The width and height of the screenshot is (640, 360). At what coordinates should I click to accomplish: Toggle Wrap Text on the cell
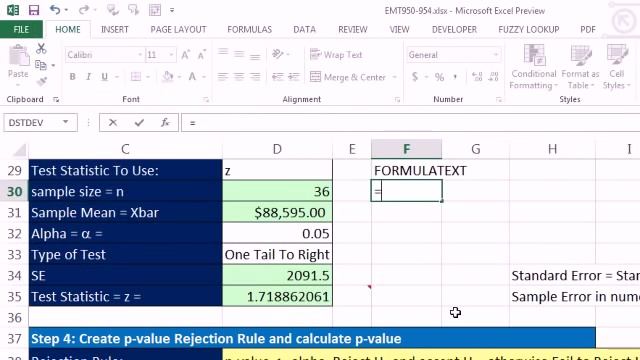pos(336,54)
